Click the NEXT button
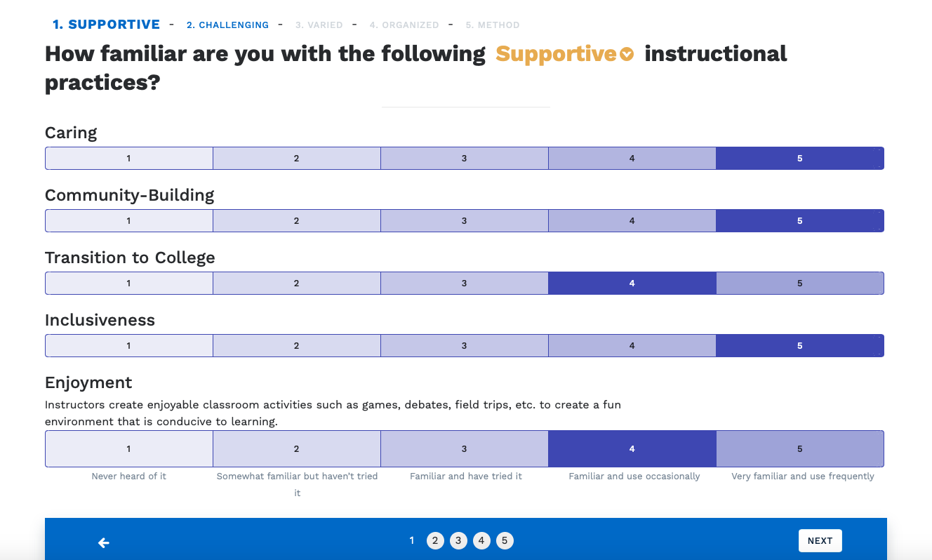 point(820,540)
